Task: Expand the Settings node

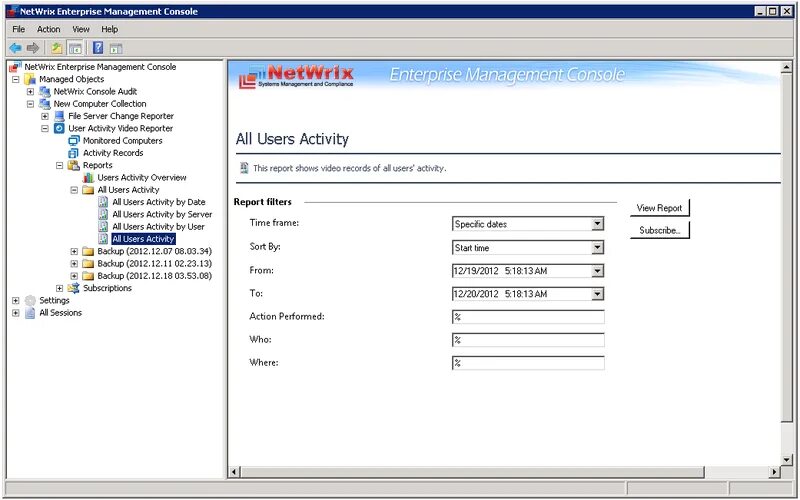Action: [16, 301]
